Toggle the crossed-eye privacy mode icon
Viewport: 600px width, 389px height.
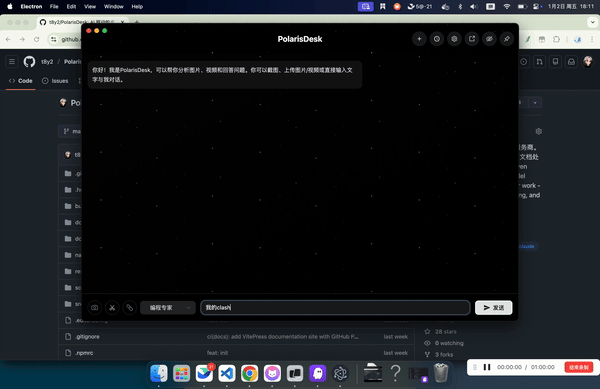[x=489, y=39]
